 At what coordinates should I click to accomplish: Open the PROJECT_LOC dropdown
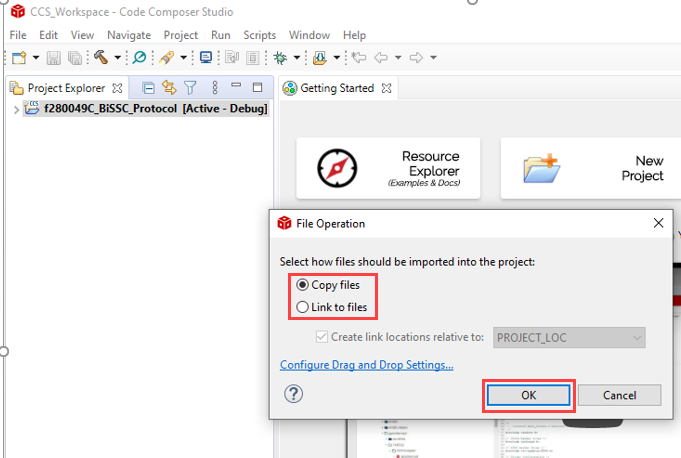[569, 338]
